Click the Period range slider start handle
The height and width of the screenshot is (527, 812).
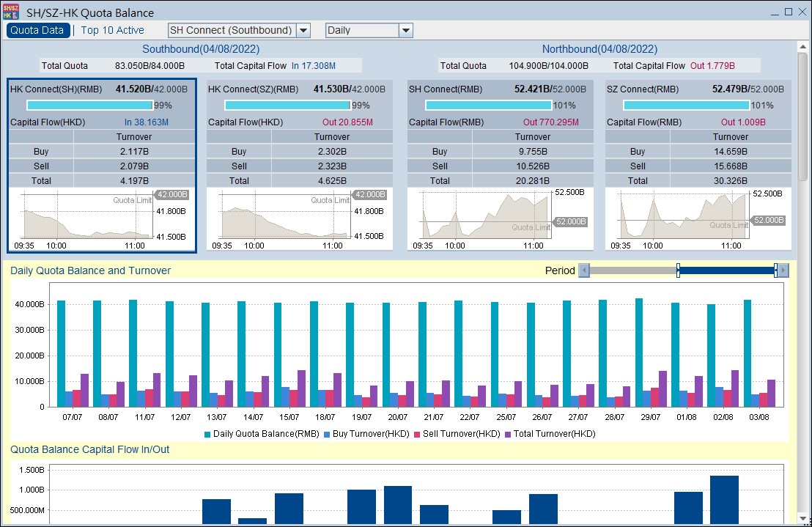(x=678, y=270)
